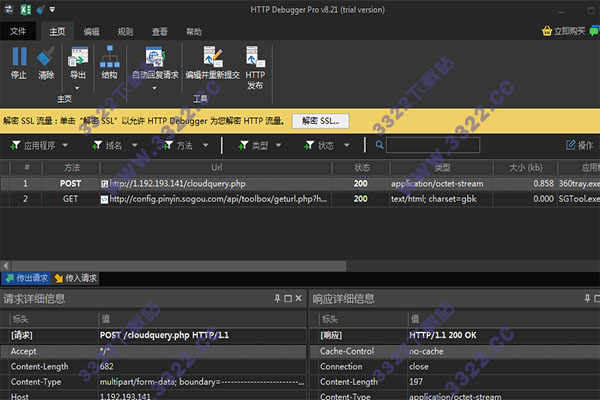Click the 解密 SSL... button
The height and width of the screenshot is (400, 600).
click(x=320, y=121)
